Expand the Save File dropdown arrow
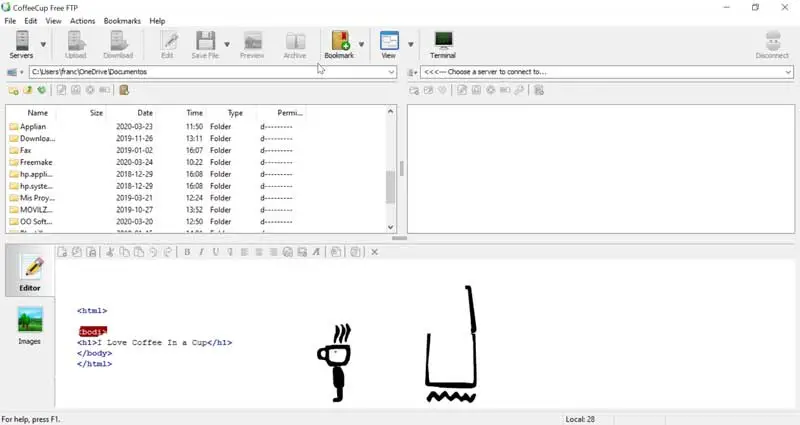The height and width of the screenshot is (425, 800). point(227,44)
